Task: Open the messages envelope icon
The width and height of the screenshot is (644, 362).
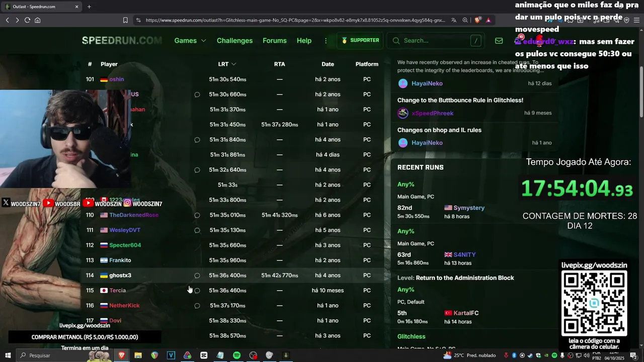Action: click(x=499, y=41)
